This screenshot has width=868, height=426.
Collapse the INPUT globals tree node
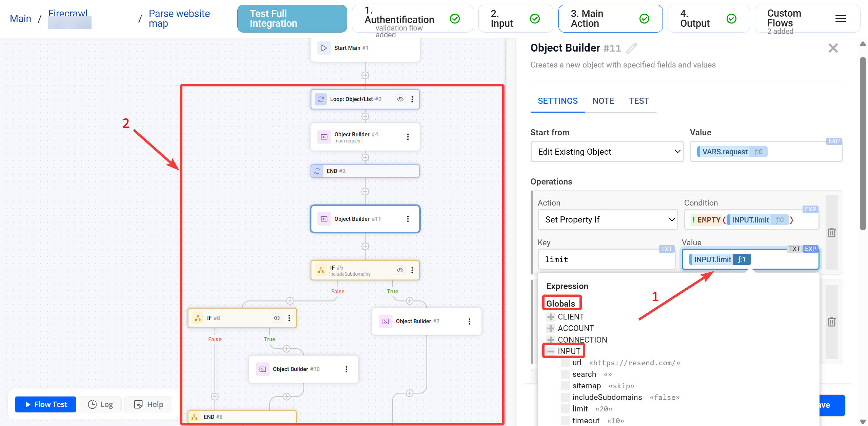click(551, 351)
